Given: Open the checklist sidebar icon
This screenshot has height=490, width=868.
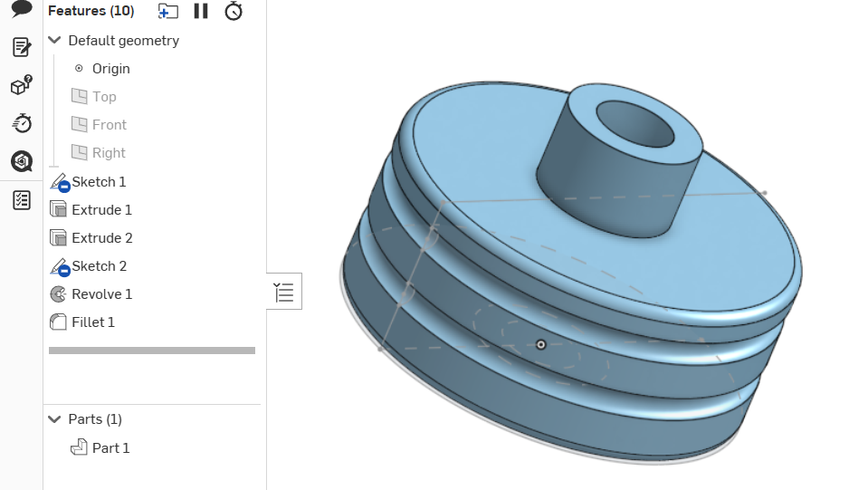Looking at the screenshot, I should point(22,200).
